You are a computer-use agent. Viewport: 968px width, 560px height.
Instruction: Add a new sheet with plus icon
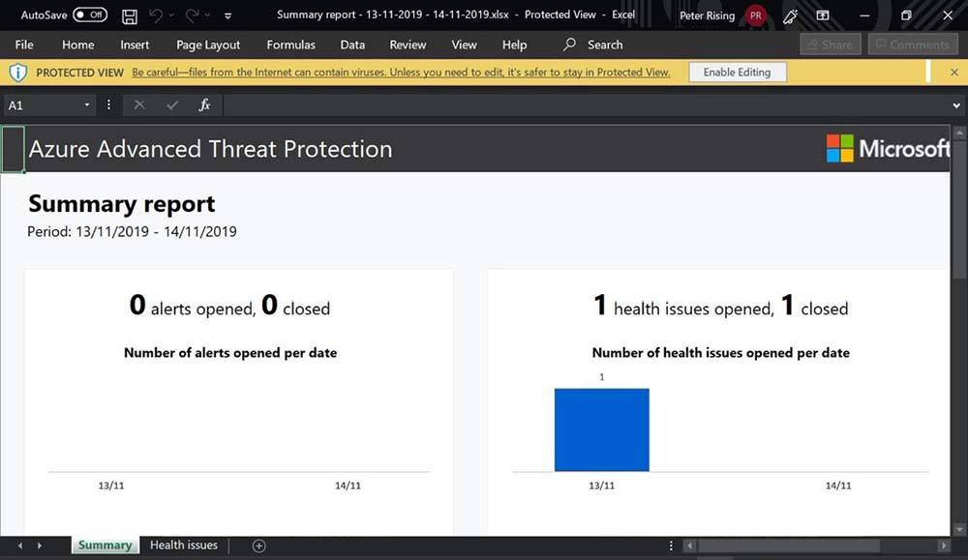[x=259, y=545]
